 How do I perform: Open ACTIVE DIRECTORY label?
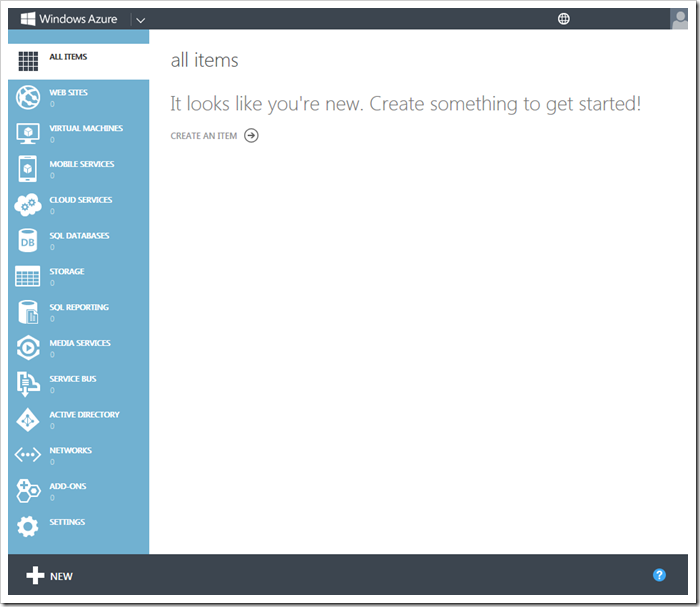84,415
